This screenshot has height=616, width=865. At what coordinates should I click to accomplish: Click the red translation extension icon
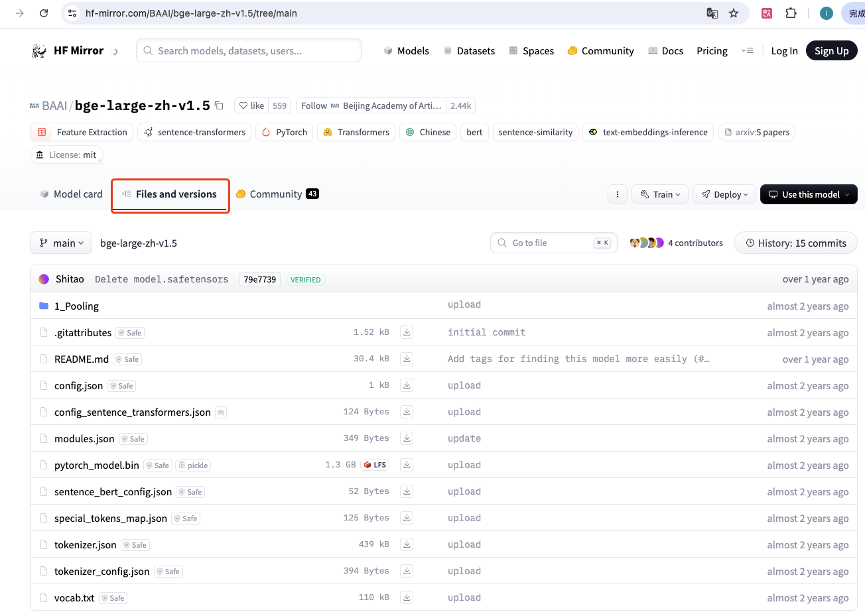[767, 13]
